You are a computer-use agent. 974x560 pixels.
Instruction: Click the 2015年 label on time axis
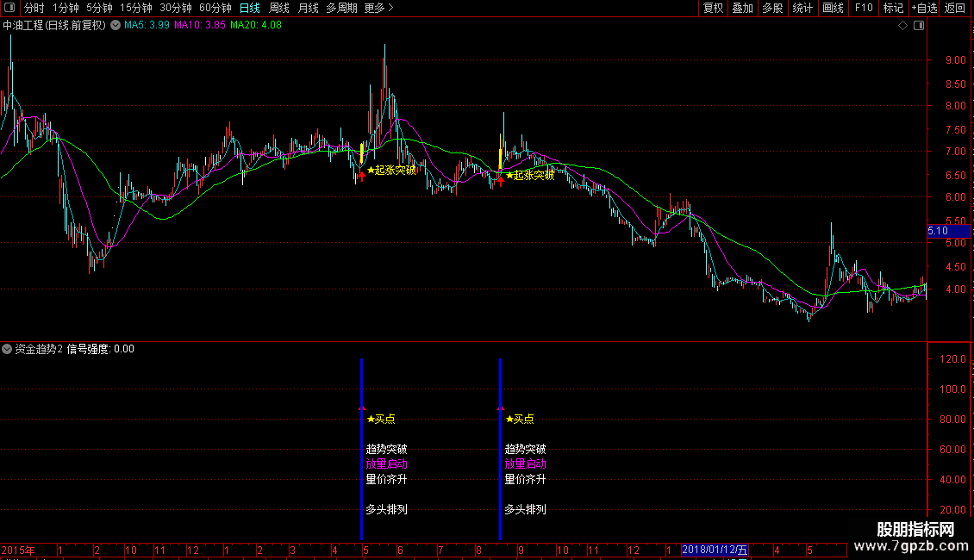(18, 550)
